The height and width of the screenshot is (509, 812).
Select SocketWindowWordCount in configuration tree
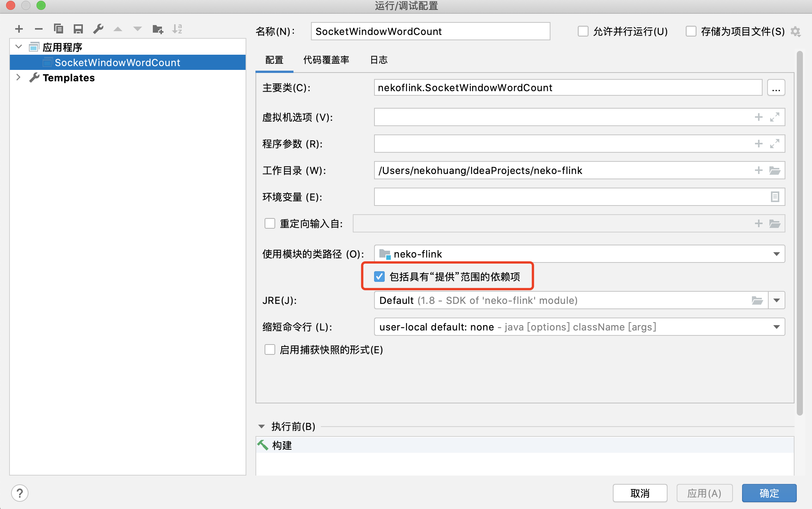pyautogui.click(x=128, y=62)
